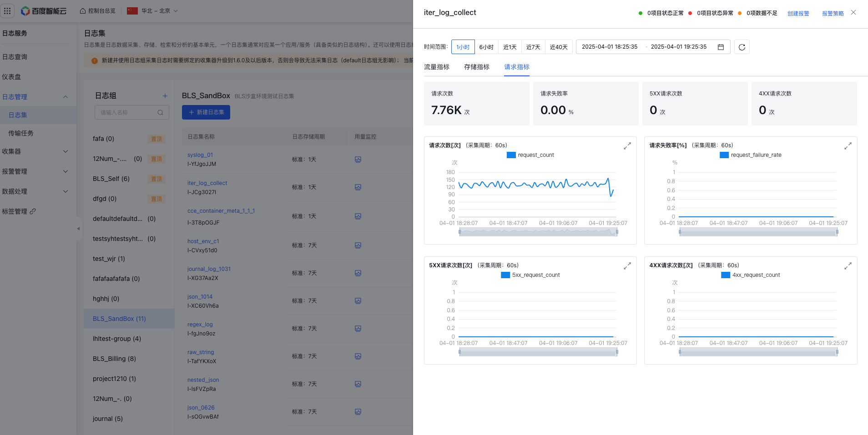This screenshot has height=435, width=868.
Task: Click the search magnifier icon in 日志组
Action: (160, 112)
